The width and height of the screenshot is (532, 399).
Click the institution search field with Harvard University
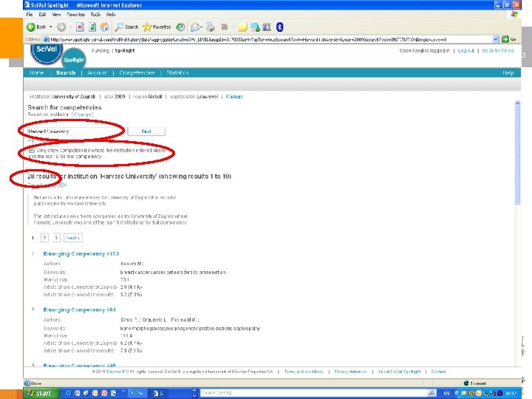(x=76, y=132)
